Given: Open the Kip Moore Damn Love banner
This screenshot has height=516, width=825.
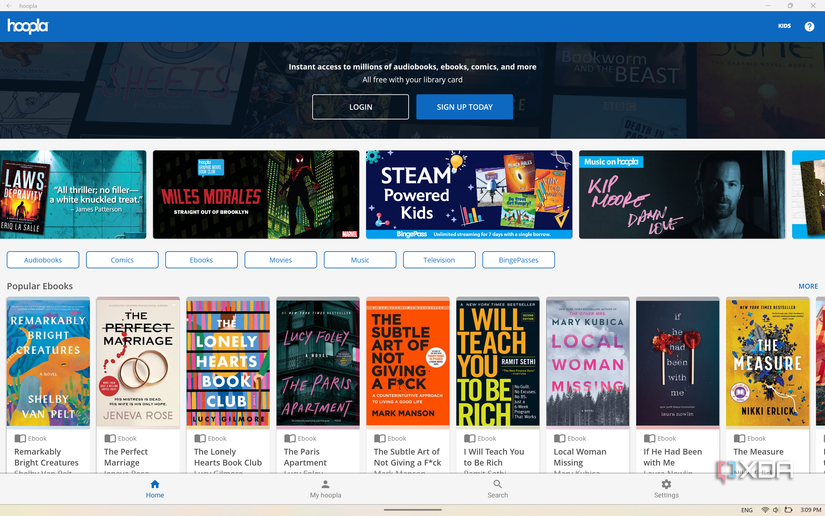Looking at the screenshot, I should pyautogui.click(x=682, y=195).
